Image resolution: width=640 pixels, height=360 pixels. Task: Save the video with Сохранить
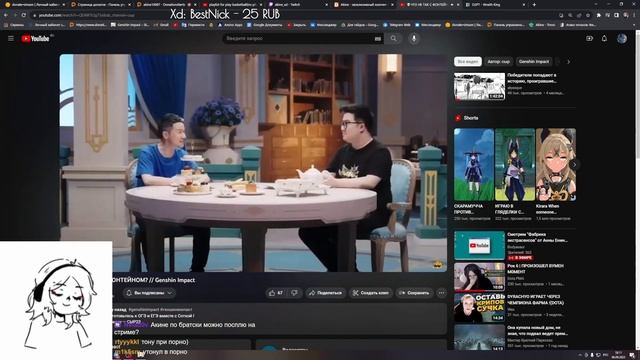coord(414,293)
